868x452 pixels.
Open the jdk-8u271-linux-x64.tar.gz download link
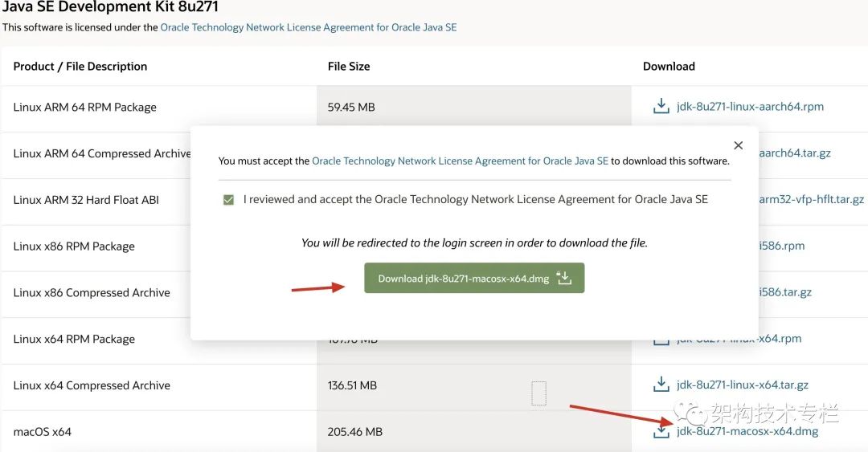[x=743, y=385]
